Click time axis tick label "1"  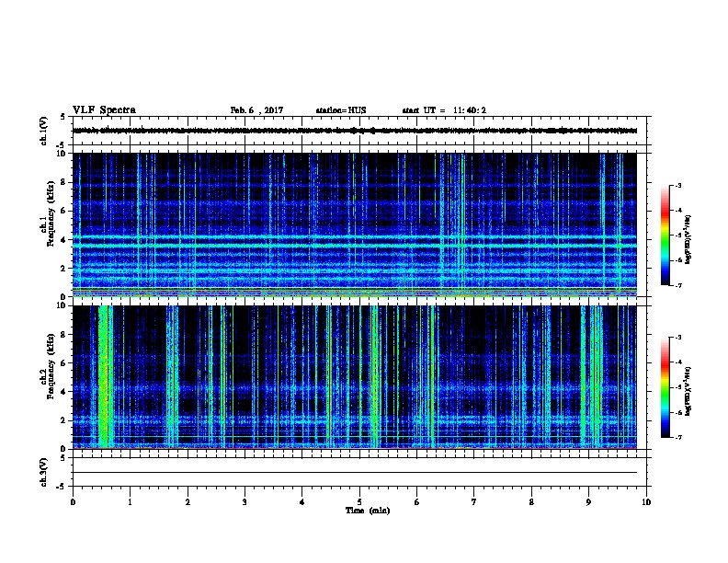pos(131,501)
